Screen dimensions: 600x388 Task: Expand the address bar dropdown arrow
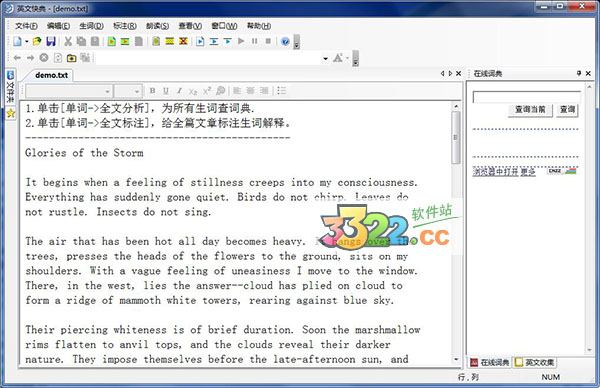click(x=325, y=59)
